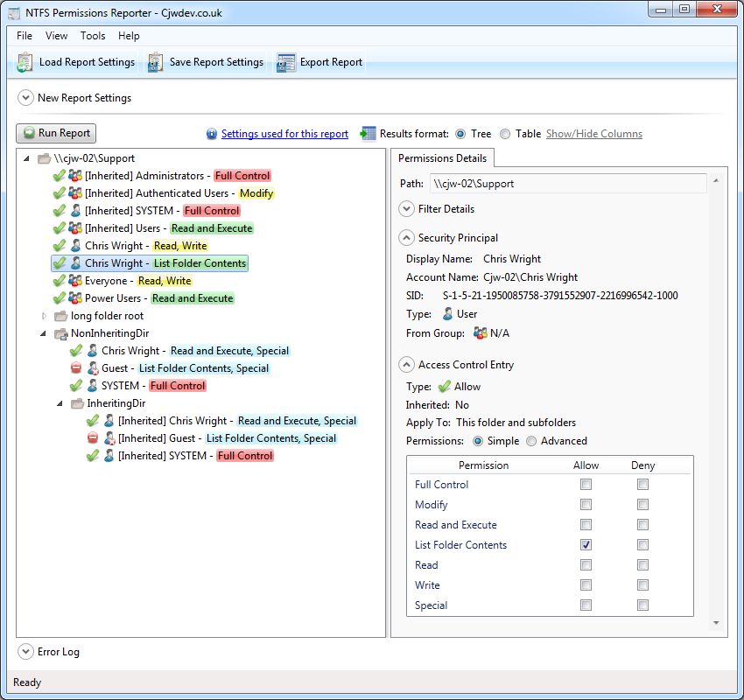Image resolution: width=744 pixels, height=700 pixels.
Task: Click the Administrators group icon
Action: [75, 176]
